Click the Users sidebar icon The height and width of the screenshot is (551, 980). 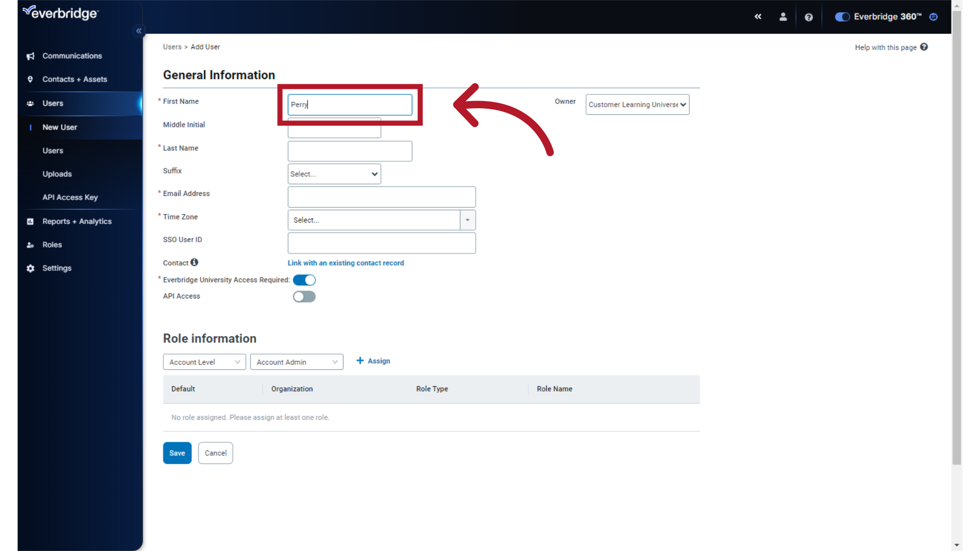[30, 103]
